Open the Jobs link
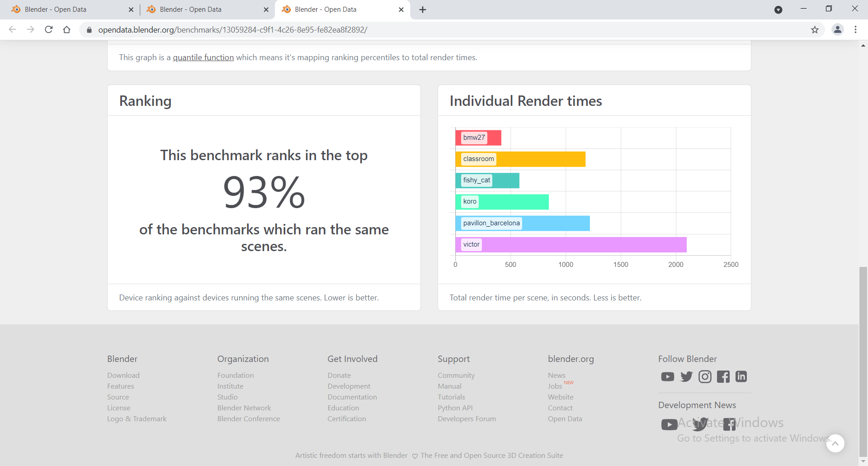This screenshot has width=868, height=466. point(555,386)
